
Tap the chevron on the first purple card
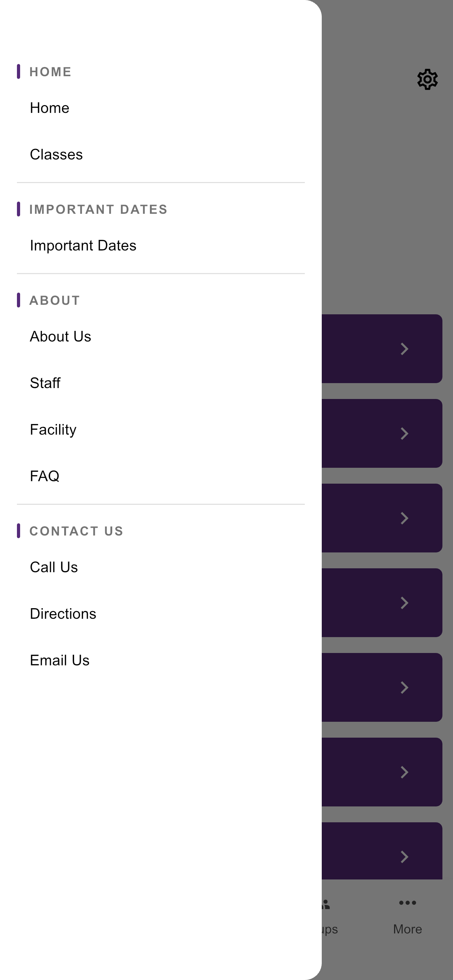(x=404, y=349)
